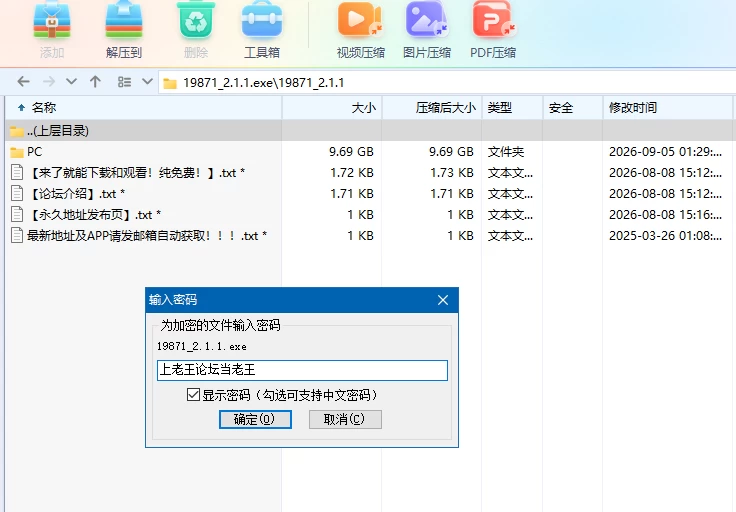Viewport: 736px width, 512px height.
Task: Sort by 大小 column header
Action: pyautogui.click(x=332, y=108)
